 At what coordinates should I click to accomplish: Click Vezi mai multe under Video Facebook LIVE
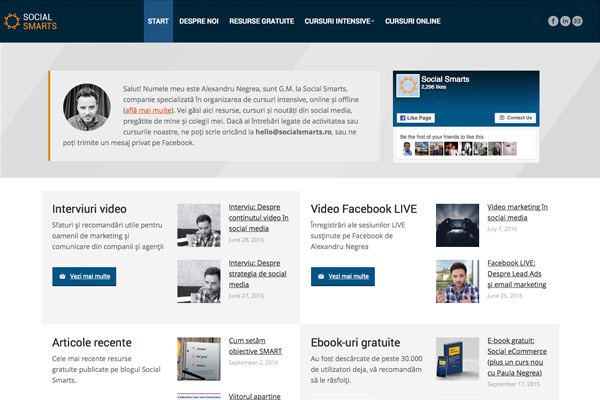click(x=342, y=276)
